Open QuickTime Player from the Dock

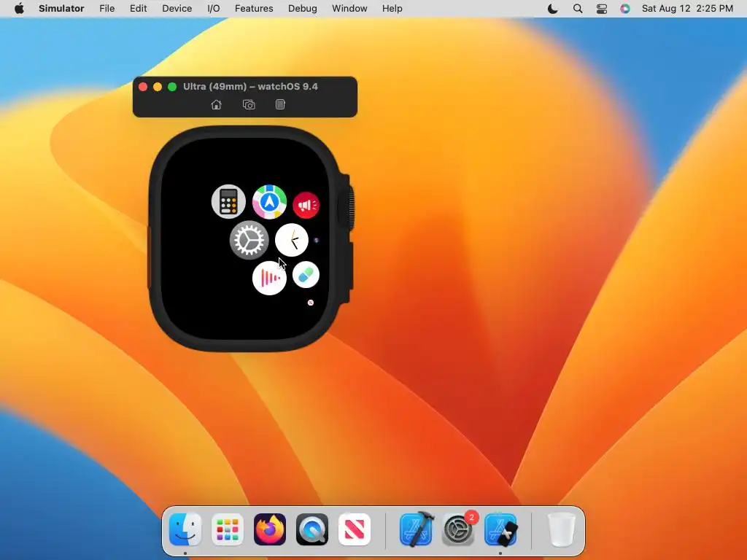tap(312, 529)
